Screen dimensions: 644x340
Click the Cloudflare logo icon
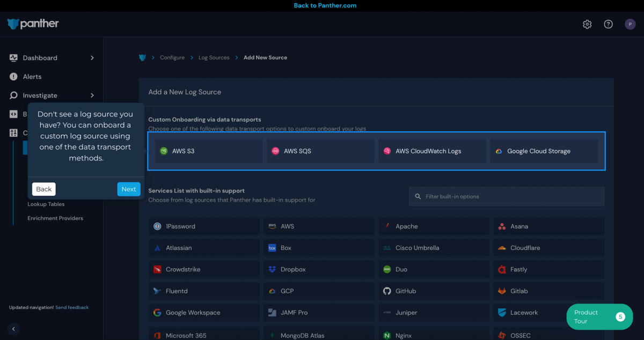click(502, 248)
